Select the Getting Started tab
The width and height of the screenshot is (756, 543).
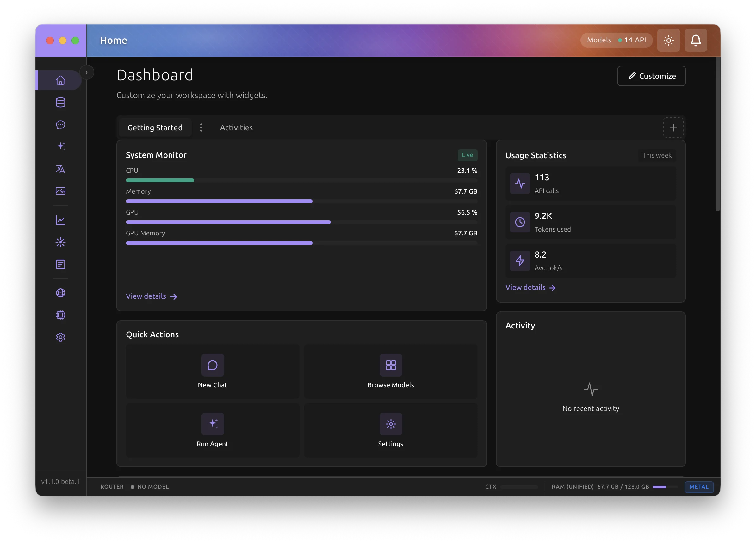[x=155, y=128]
